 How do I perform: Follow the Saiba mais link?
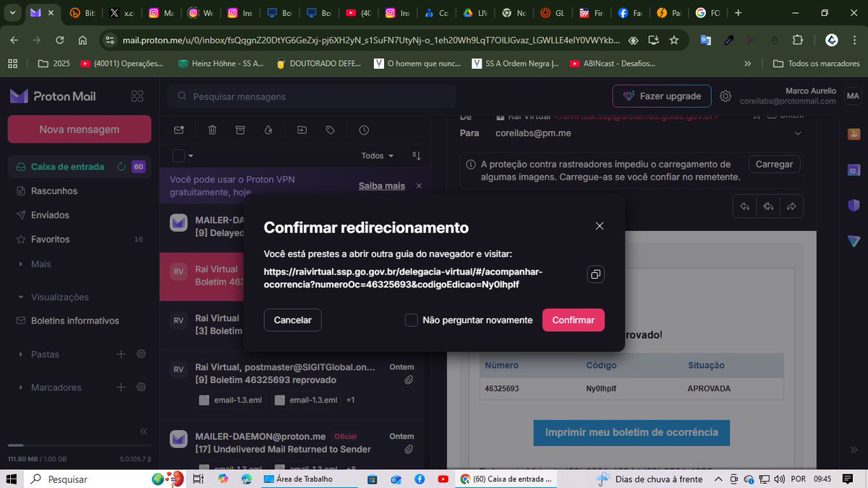click(x=382, y=186)
